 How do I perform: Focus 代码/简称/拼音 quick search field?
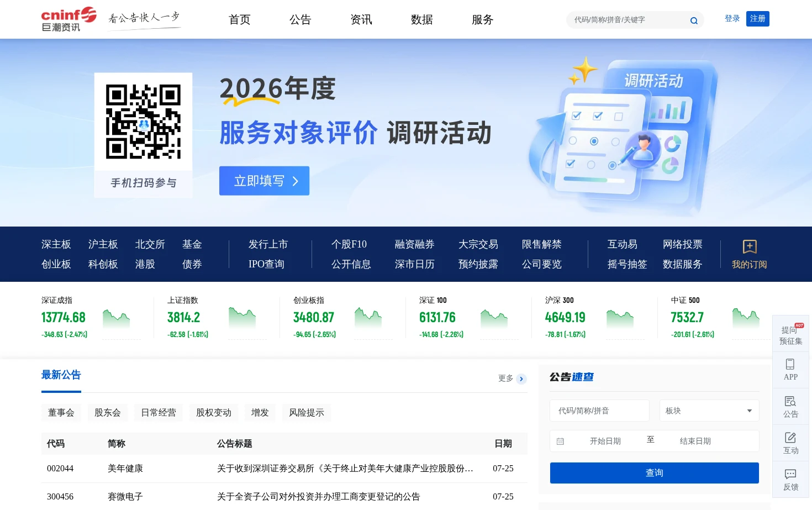(x=599, y=411)
